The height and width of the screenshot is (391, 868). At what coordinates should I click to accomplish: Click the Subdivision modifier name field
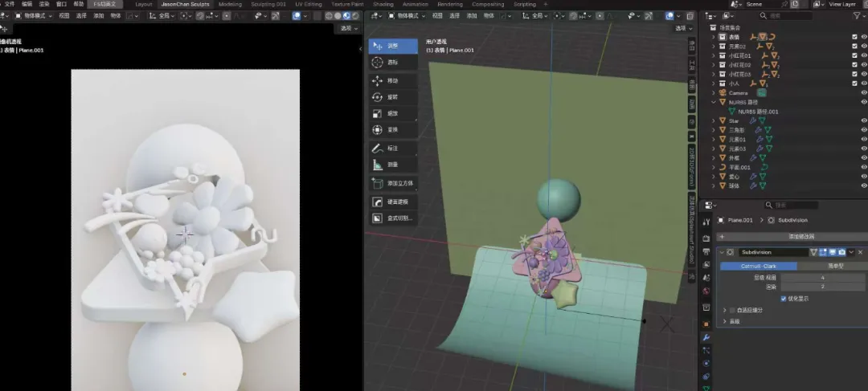773,252
